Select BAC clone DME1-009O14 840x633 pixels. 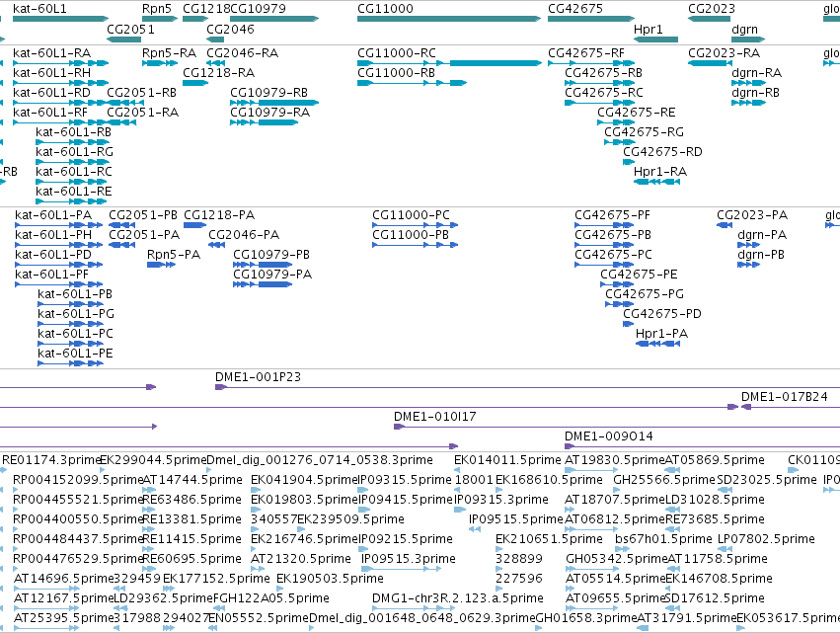click(x=609, y=436)
